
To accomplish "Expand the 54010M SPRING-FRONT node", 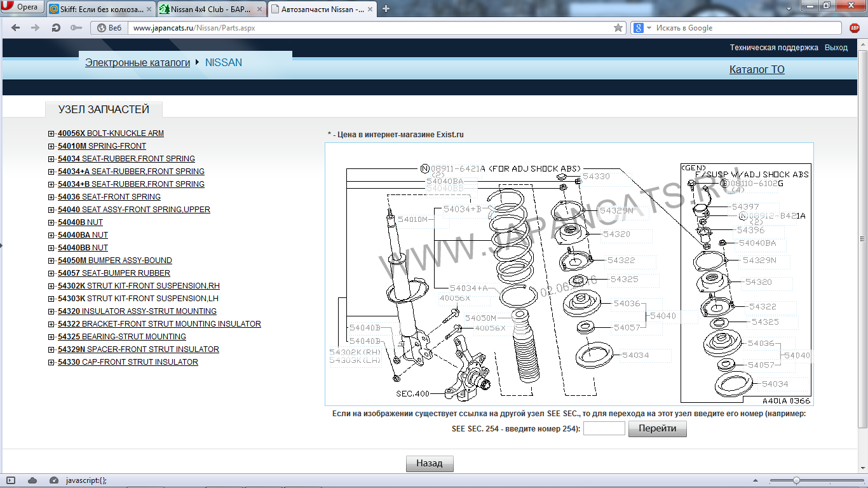I will point(51,146).
